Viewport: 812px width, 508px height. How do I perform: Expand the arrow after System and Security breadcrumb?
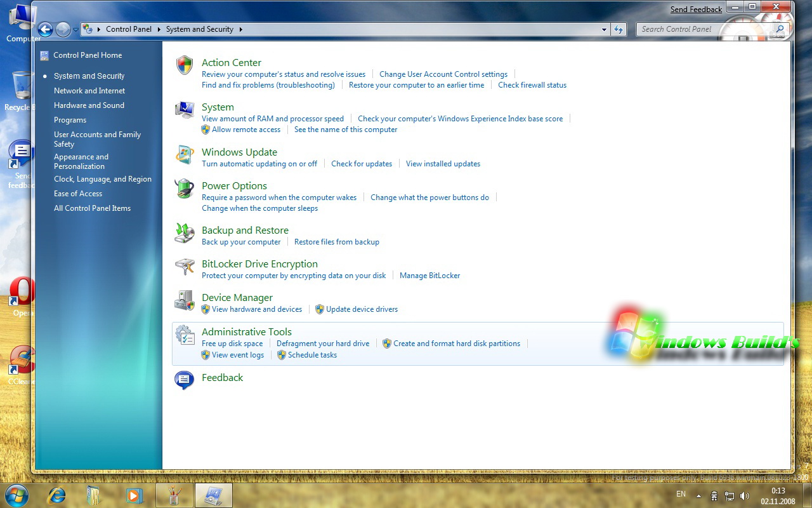pyautogui.click(x=240, y=29)
